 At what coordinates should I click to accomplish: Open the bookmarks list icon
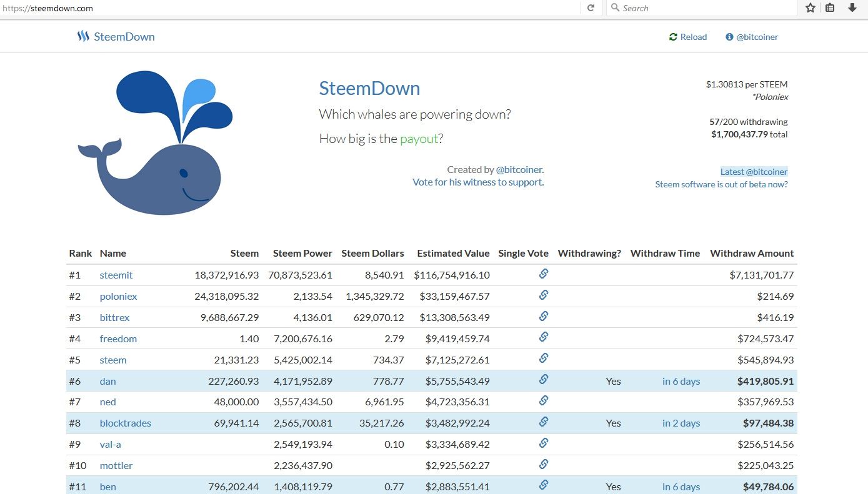830,8
